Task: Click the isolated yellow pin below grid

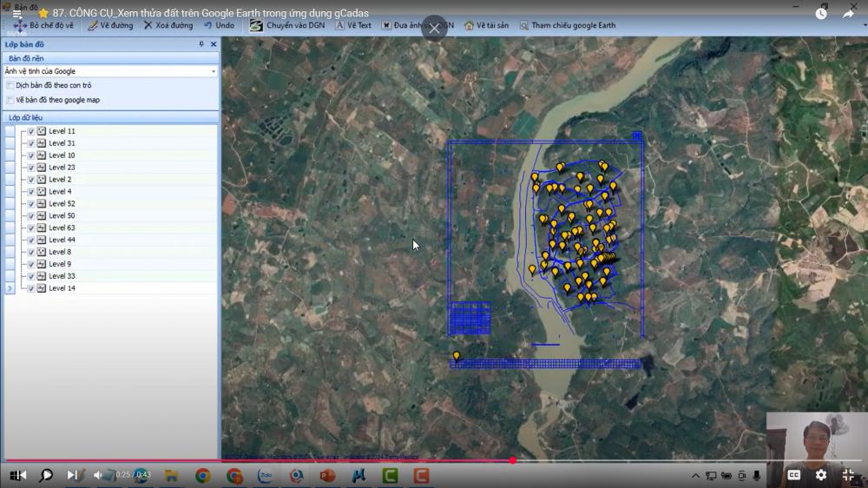Action: (x=457, y=356)
